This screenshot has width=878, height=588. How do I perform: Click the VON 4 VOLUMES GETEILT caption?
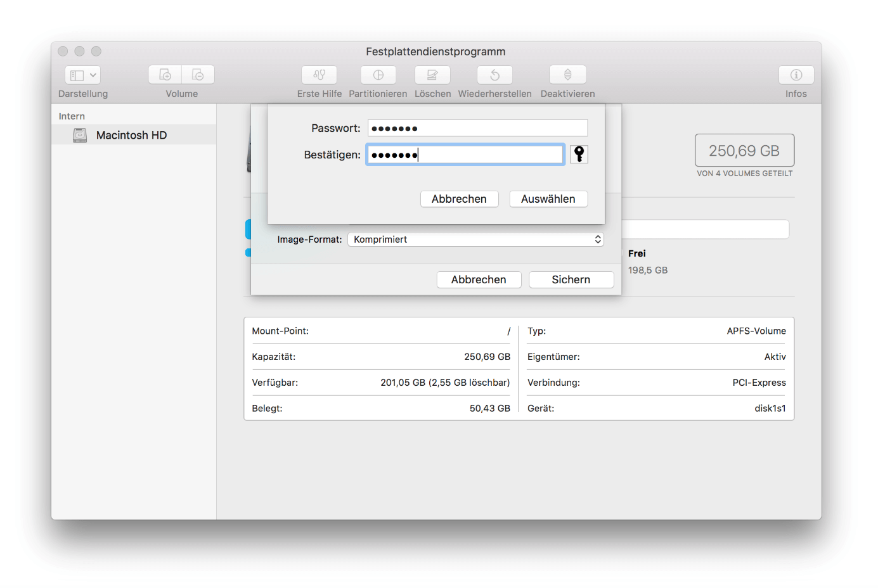coord(744,173)
